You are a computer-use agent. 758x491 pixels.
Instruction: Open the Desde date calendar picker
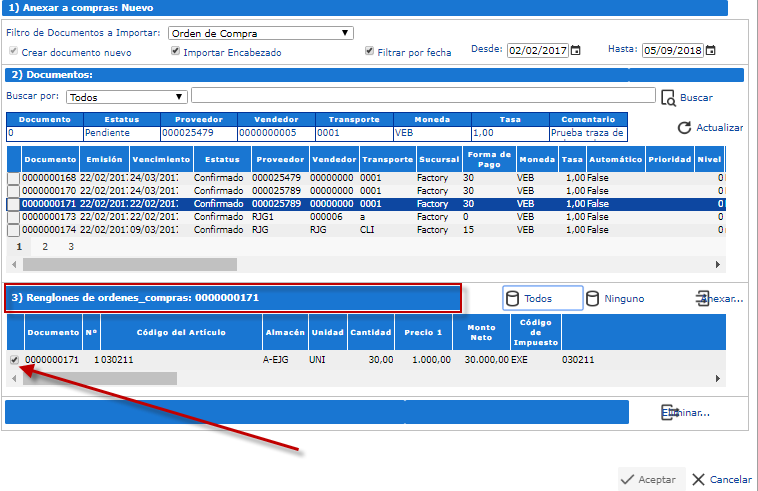(x=575, y=50)
